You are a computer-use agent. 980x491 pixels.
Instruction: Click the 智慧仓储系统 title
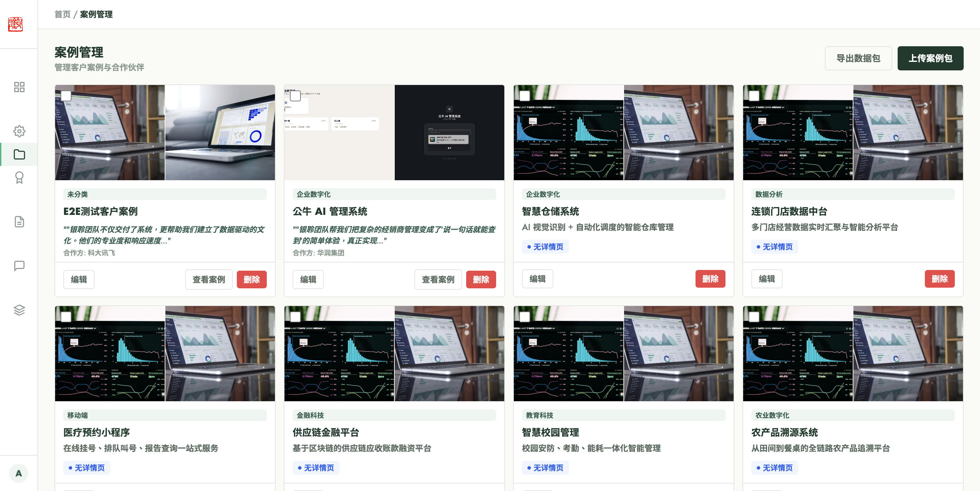coord(551,211)
